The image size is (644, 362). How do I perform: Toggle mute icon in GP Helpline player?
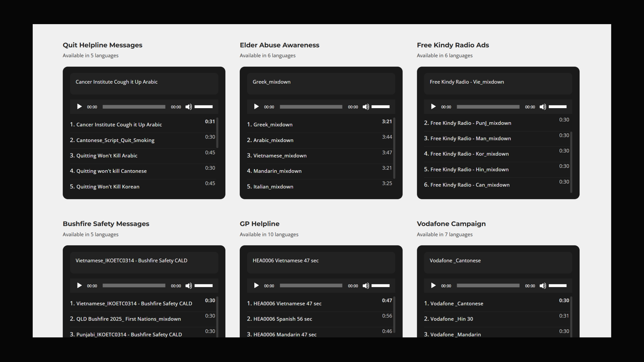pyautogui.click(x=366, y=286)
